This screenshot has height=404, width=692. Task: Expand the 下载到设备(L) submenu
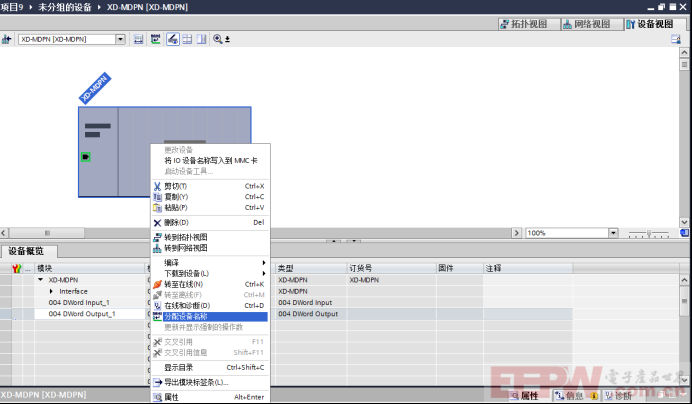pyautogui.click(x=210, y=273)
